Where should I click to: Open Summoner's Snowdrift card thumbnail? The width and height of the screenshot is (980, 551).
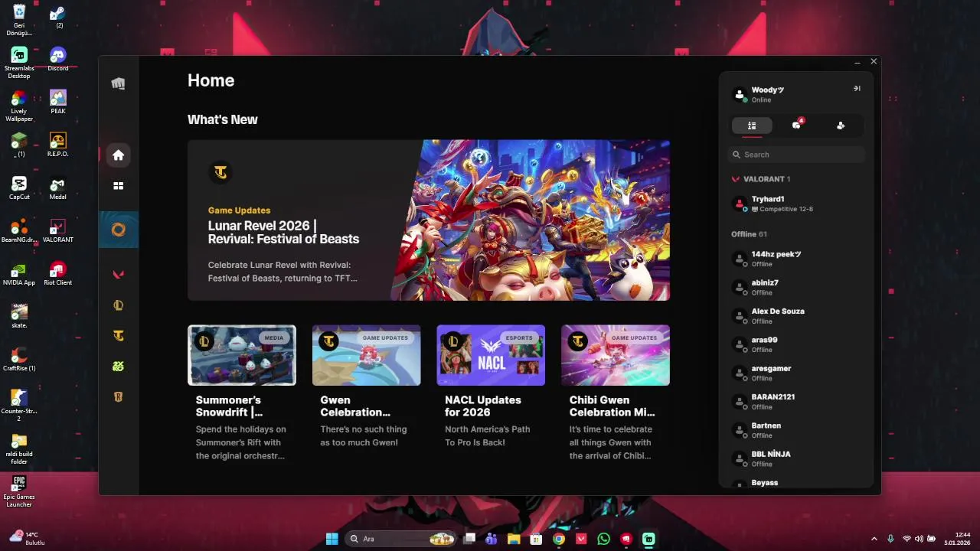tap(242, 355)
